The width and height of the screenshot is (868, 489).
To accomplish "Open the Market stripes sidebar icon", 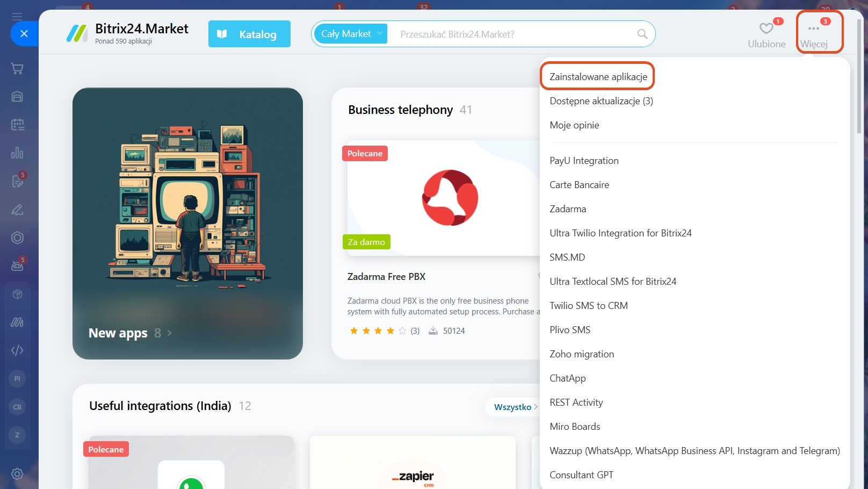I will point(17,322).
